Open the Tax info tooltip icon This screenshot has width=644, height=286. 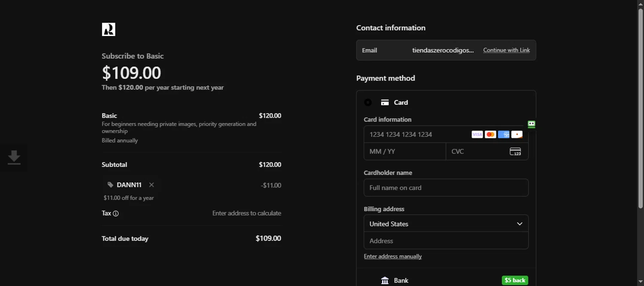tap(115, 214)
